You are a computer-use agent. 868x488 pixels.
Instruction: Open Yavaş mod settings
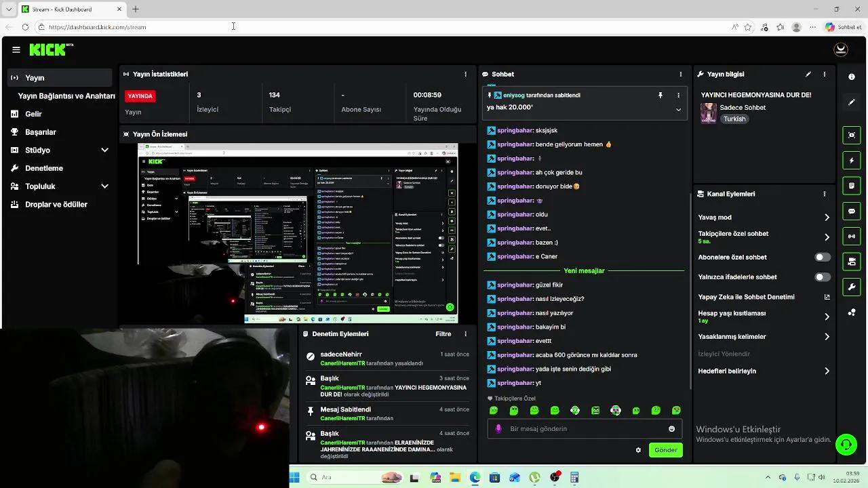[x=764, y=218]
